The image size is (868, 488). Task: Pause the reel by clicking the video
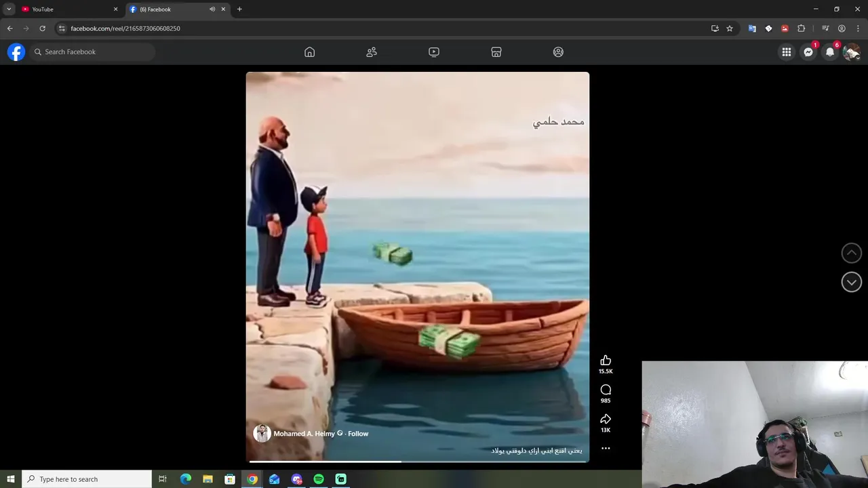tap(418, 266)
